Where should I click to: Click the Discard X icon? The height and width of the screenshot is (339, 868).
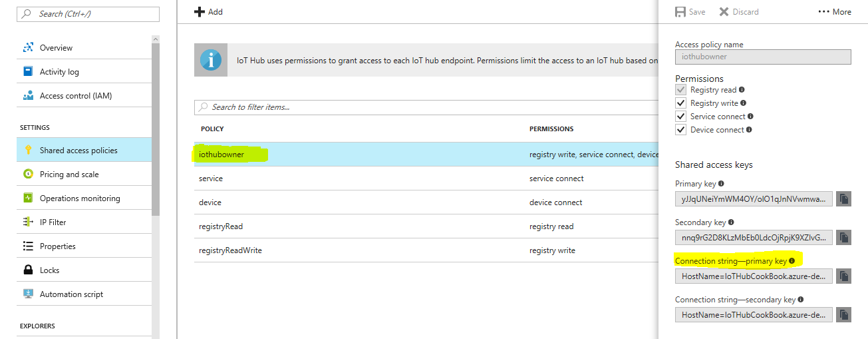pos(724,12)
